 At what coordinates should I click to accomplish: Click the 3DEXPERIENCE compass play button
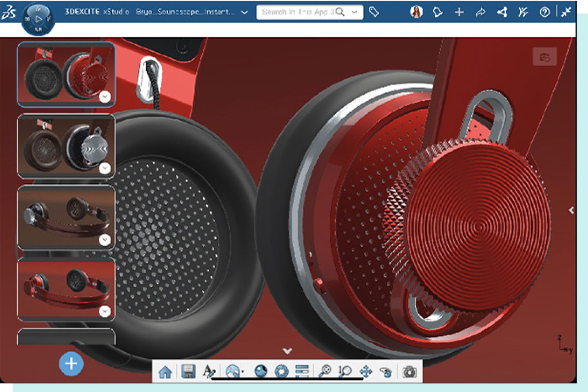point(38,19)
